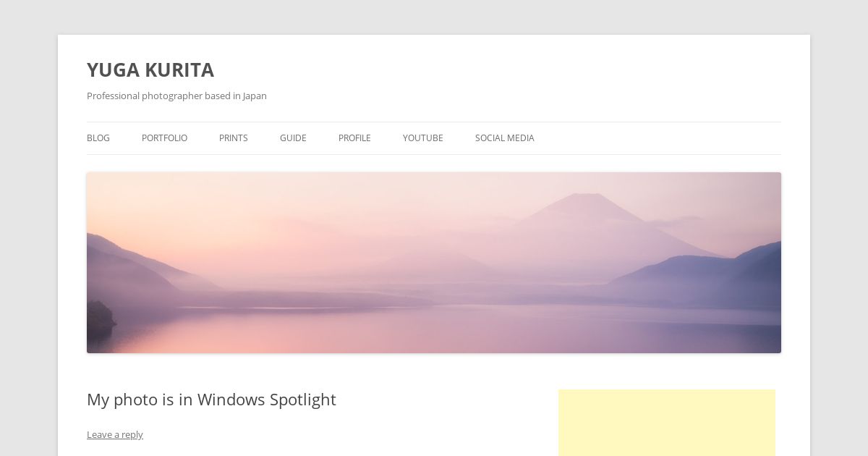
Task: Click the word KURITA in the site title
Action: [x=179, y=70]
